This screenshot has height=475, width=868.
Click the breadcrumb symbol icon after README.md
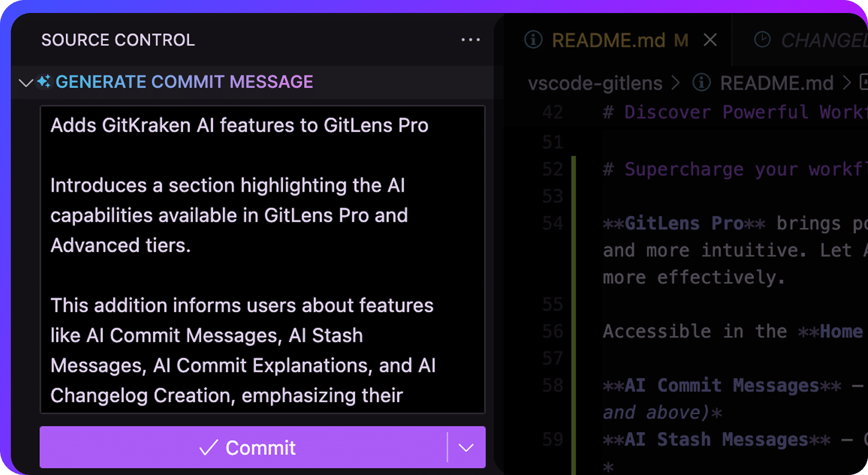coord(864,82)
